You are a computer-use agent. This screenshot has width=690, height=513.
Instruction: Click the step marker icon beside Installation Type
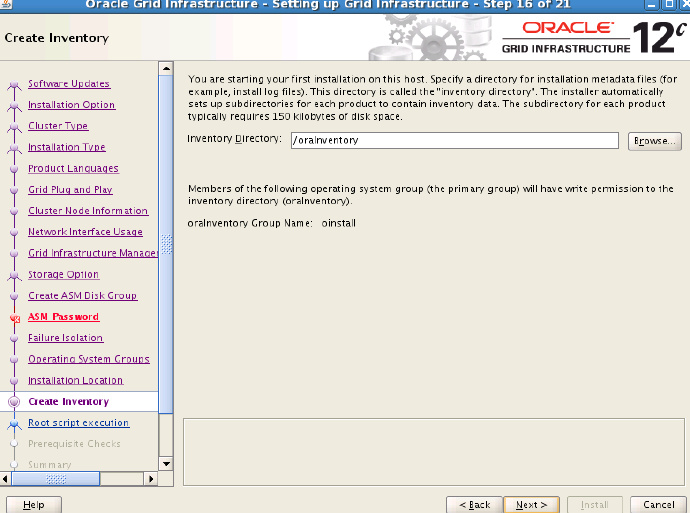(14, 148)
